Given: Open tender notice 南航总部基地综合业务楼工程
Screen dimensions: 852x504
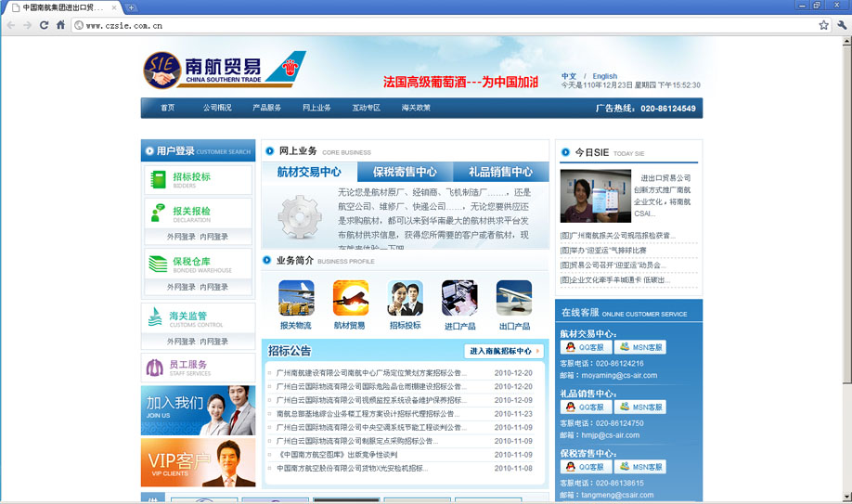Looking at the screenshot, I should click(368, 414).
